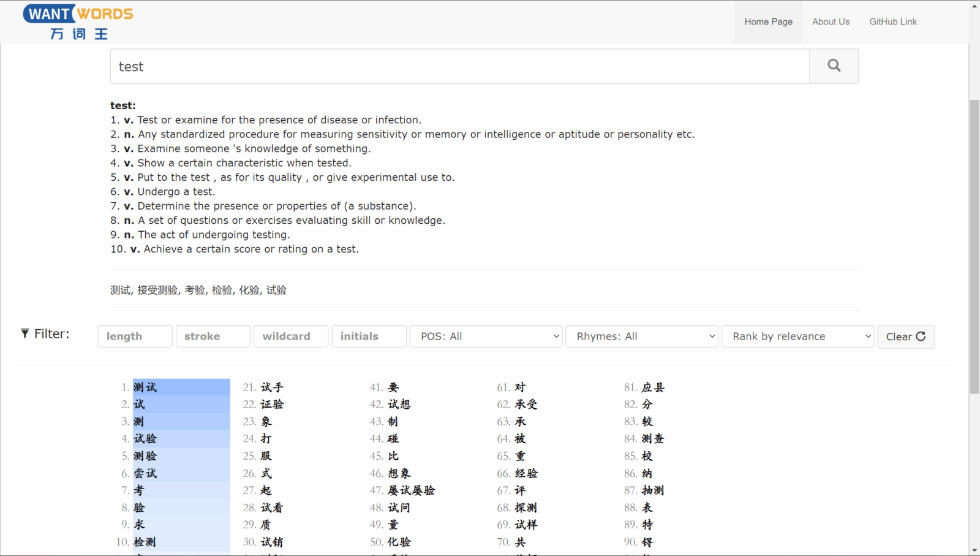The width and height of the screenshot is (980, 556).
Task: Click the scrollbar down arrow
Action: (x=974, y=550)
